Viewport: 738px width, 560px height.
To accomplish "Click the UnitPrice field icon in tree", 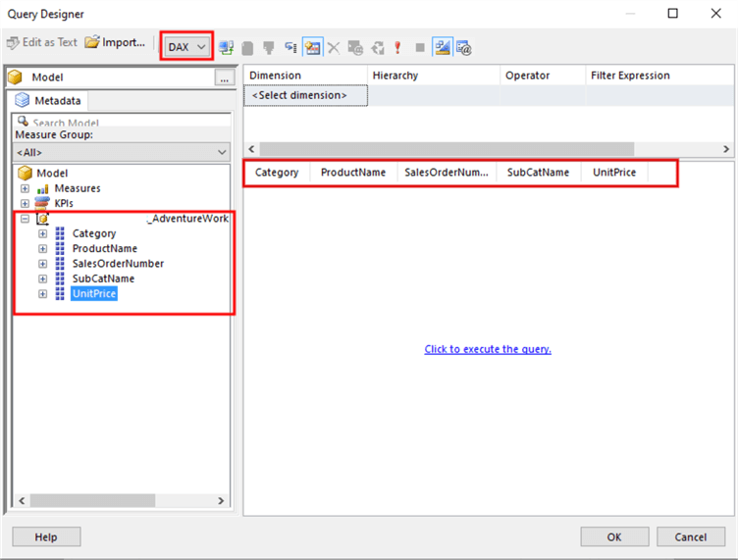I will coord(60,293).
